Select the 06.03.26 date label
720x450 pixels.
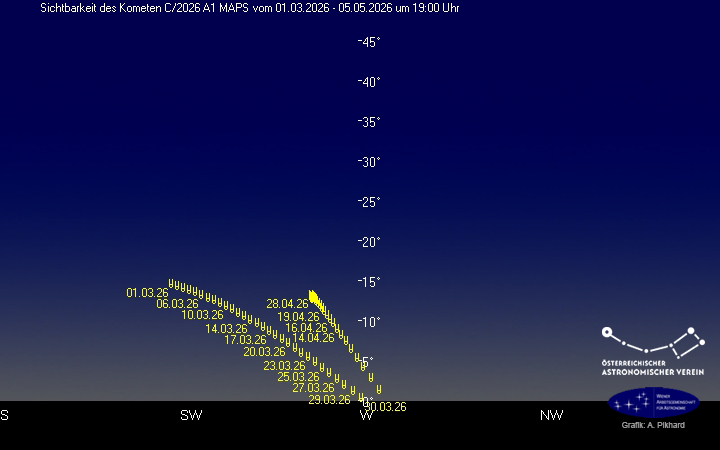coord(177,304)
